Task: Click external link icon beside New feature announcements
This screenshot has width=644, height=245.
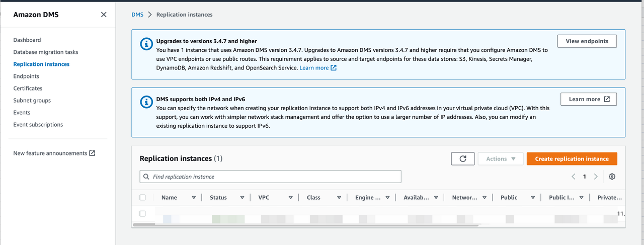Action: pos(92,153)
